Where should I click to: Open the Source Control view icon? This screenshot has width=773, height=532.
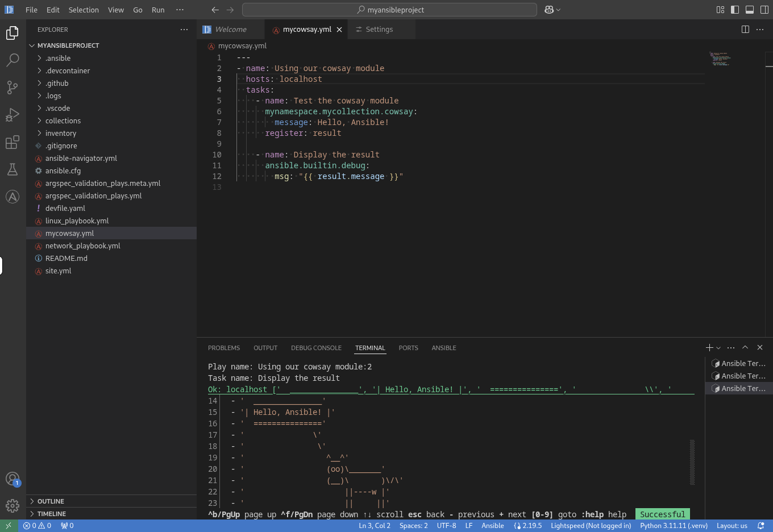[13, 87]
